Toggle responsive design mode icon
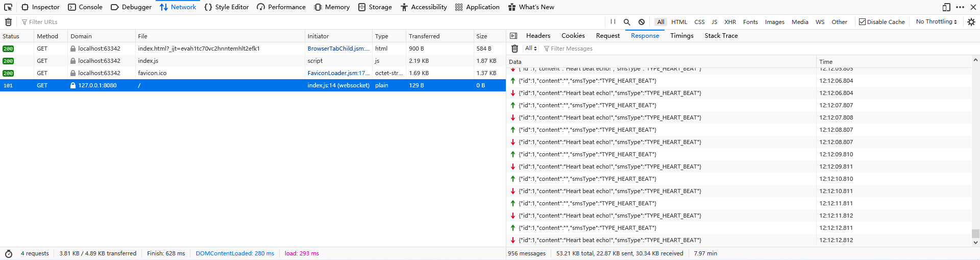The height and width of the screenshot is (260, 980). click(946, 7)
